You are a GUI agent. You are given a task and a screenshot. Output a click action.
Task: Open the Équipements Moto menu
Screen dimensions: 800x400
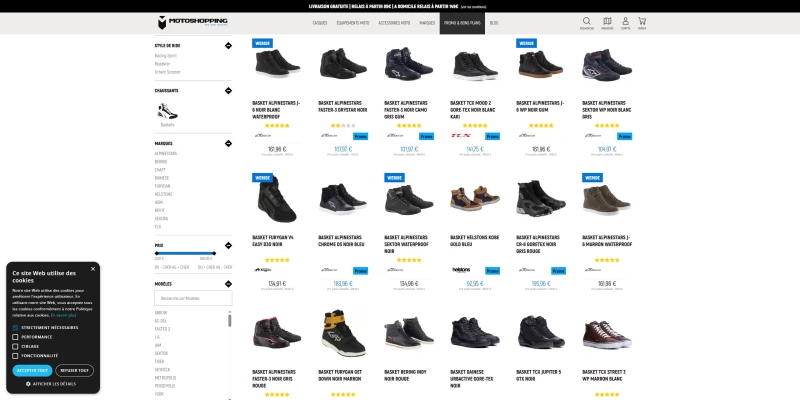[353, 23]
